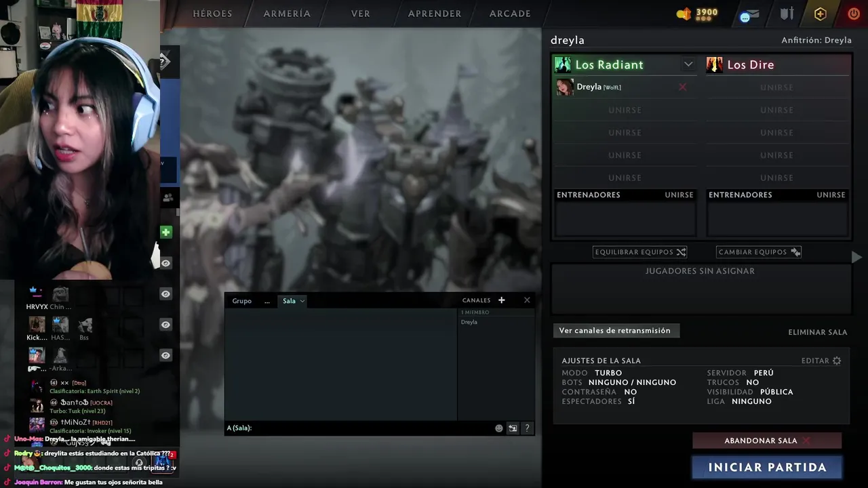Click ELIMINAR SALA link
The width and height of the screenshot is (868, 488).
pyautogui.click(x=818, y=332)
